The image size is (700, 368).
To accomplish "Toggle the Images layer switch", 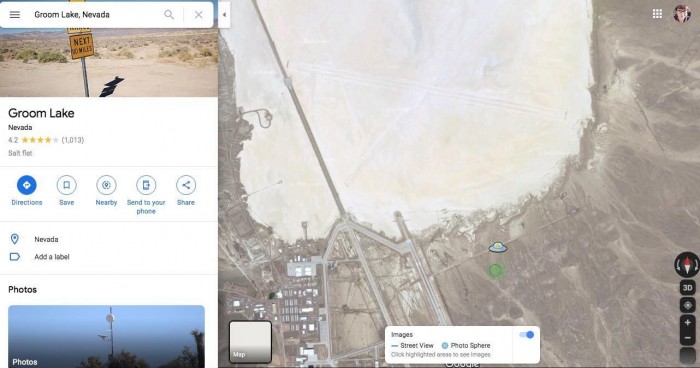I will pyautogui.click(x=527, y=335).
